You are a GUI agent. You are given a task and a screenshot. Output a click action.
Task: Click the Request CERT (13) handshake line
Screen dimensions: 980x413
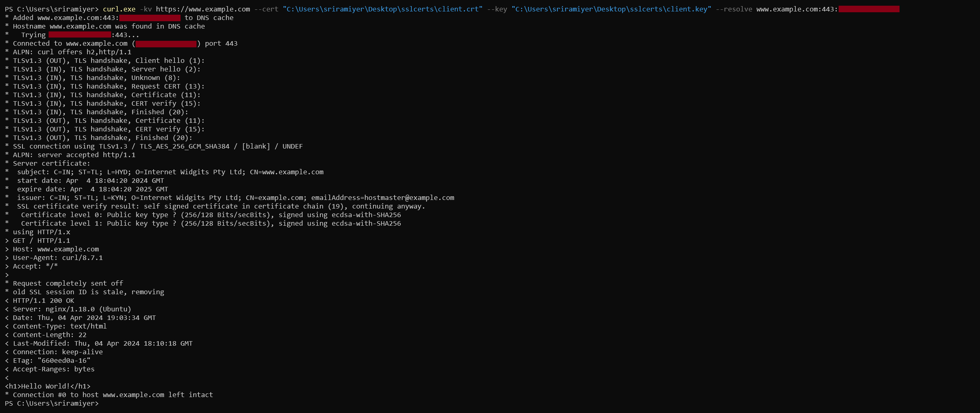[105, 86]
